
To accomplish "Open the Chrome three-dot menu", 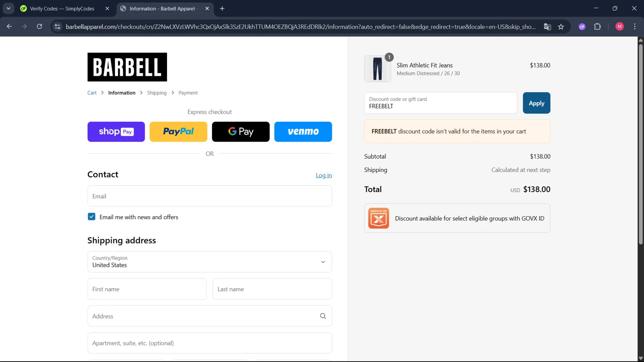I will coord(635,27).
